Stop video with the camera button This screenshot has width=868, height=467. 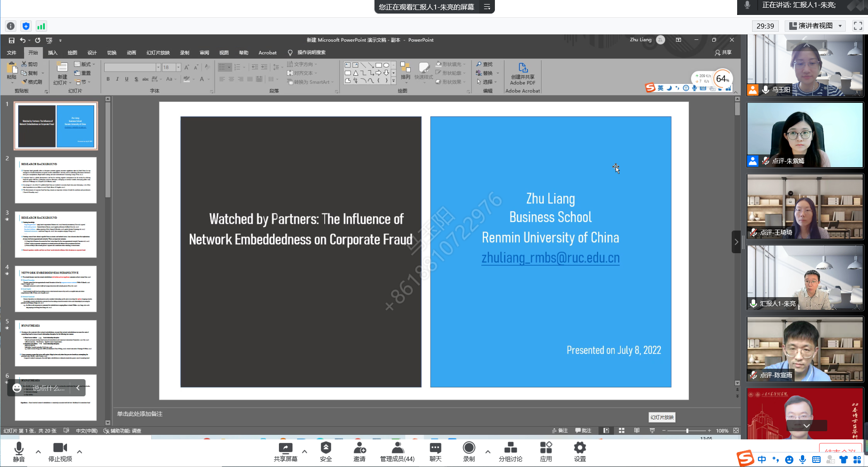pyautogui.click(x=60, y=451)
